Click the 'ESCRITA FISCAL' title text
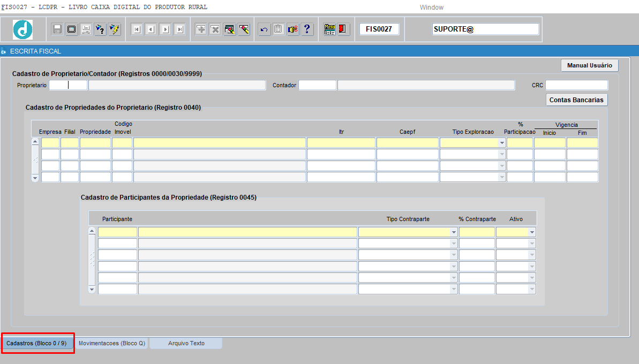639x364 pixels. point(35,51)
